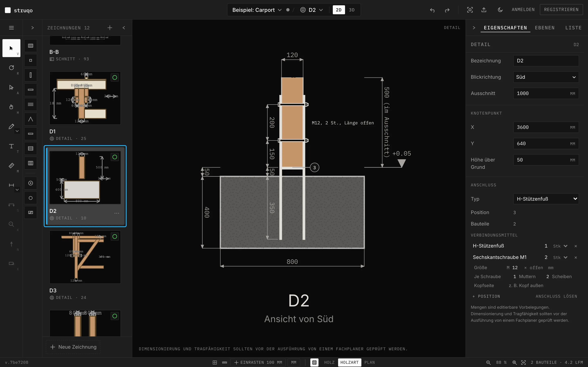The image size is (588, 367).
Task: Select the pencil draw tool
Action: pos(11,126)
